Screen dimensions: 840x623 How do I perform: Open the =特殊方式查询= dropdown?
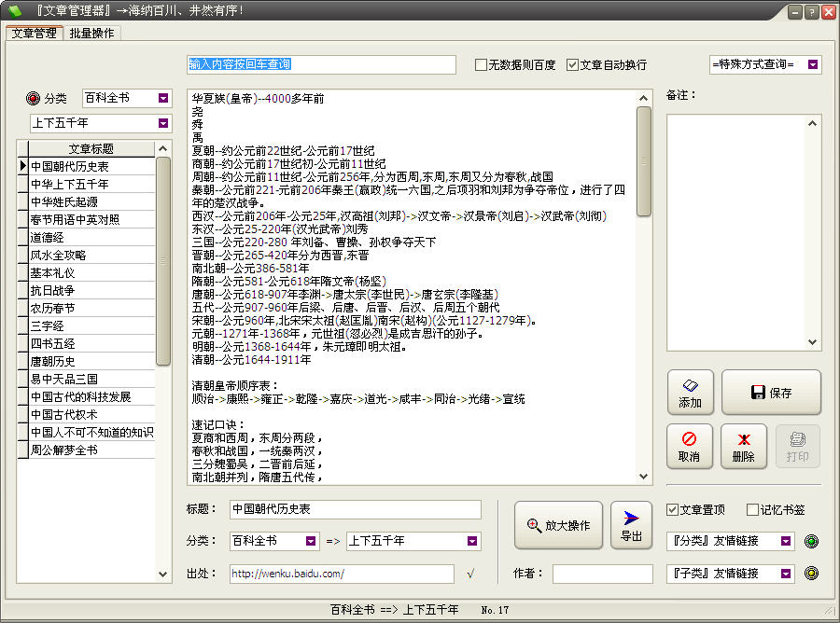(x=813, y=64)
